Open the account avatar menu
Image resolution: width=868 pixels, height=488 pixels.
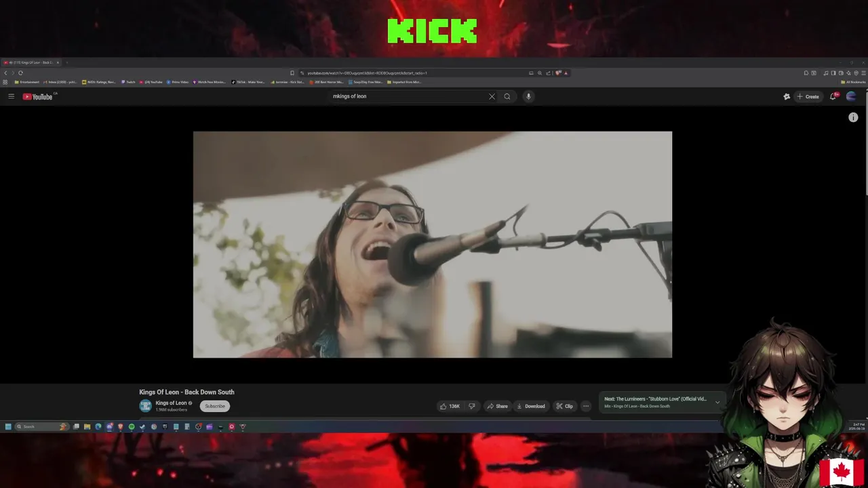pos(851,96)
